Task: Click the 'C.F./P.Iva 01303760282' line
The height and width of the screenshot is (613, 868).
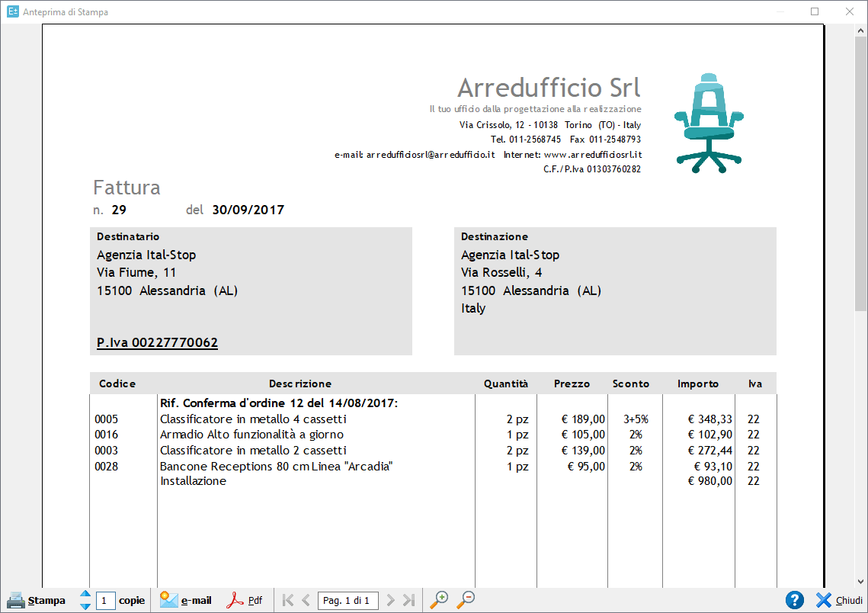Action: (592, 169)
